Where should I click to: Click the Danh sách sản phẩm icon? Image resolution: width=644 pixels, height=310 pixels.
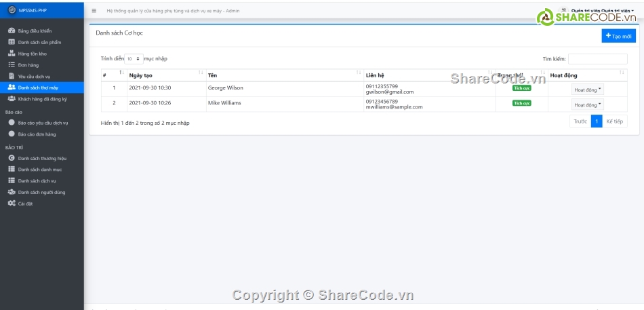12,42
